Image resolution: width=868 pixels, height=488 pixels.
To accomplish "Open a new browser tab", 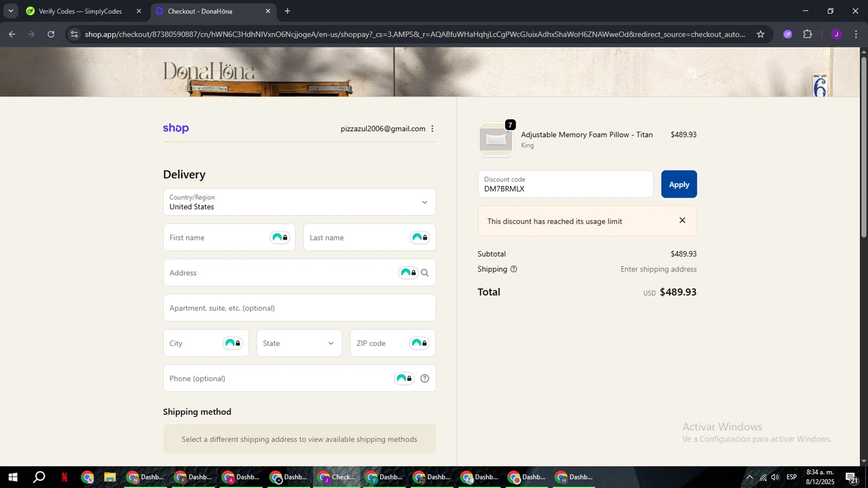I will [x=288, y=11].
